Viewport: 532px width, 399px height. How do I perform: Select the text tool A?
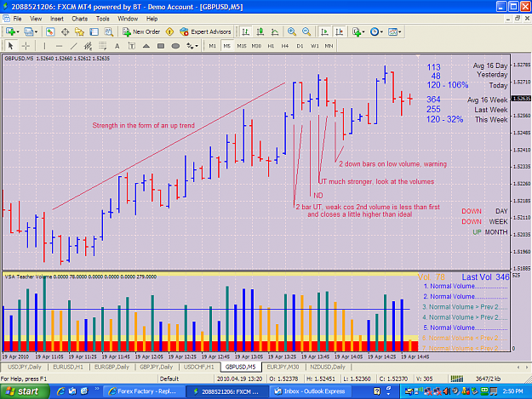coord(117,46)
